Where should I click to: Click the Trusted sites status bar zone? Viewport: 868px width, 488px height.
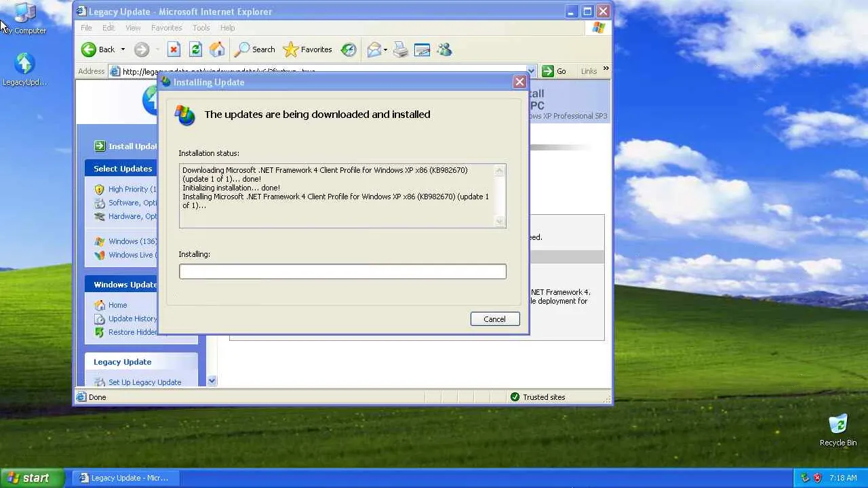[x=537, y=397]
